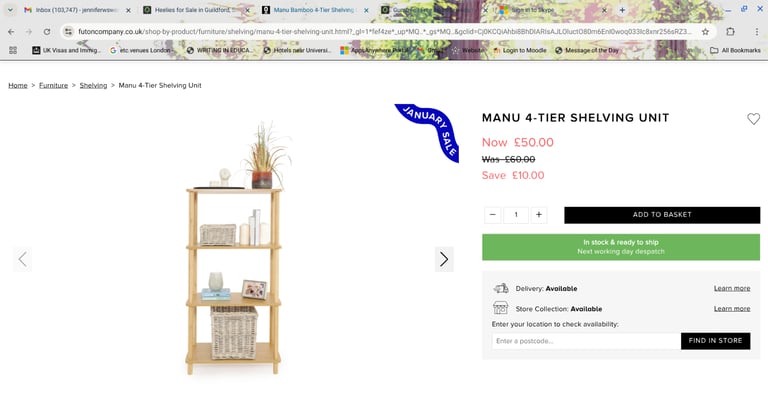768x408 pixels.
Task: Open Delivery Learn more link
Action: tap(732, 288)
